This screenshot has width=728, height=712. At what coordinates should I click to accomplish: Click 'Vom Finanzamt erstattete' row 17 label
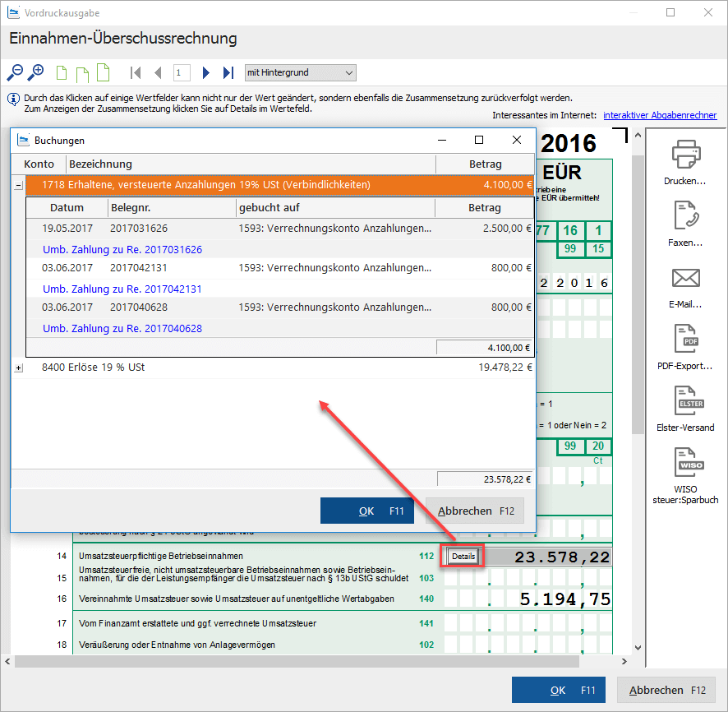(x=197, y=623)
